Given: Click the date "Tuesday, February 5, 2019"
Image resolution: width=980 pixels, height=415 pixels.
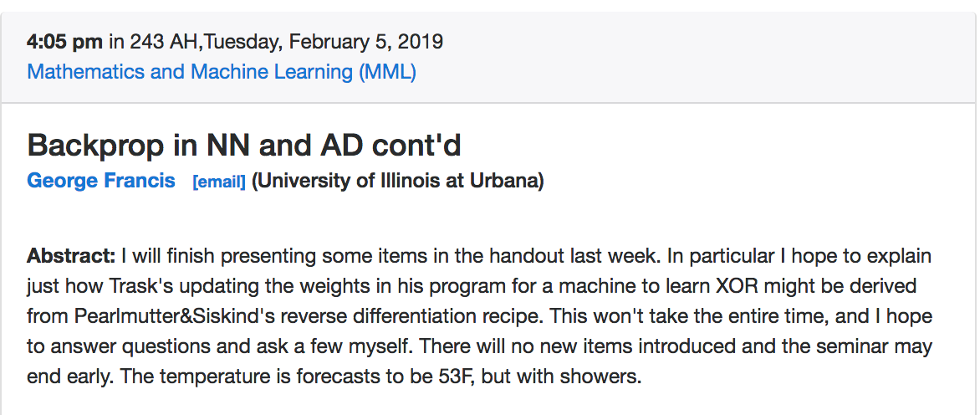Looking at the screenshot, I should [320, 41].
